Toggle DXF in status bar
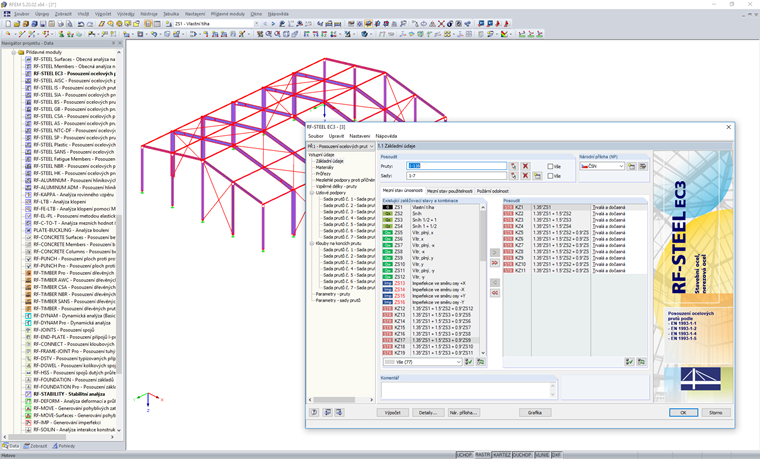The image size is (760, 459). tap(556, 455)
